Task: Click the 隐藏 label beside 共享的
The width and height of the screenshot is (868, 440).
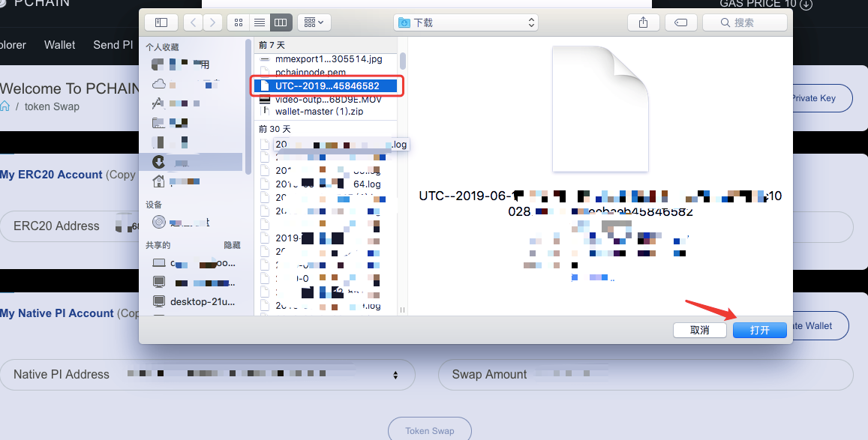Action: [x=232, y=245]
